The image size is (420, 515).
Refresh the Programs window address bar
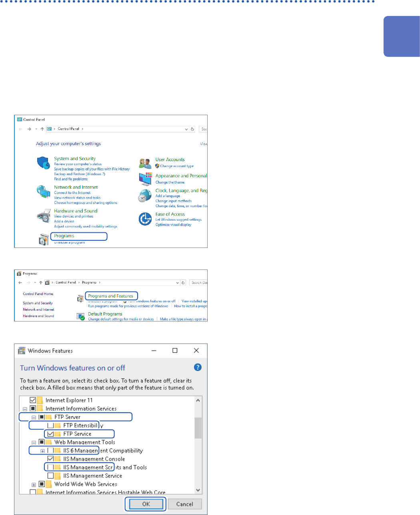183,283
